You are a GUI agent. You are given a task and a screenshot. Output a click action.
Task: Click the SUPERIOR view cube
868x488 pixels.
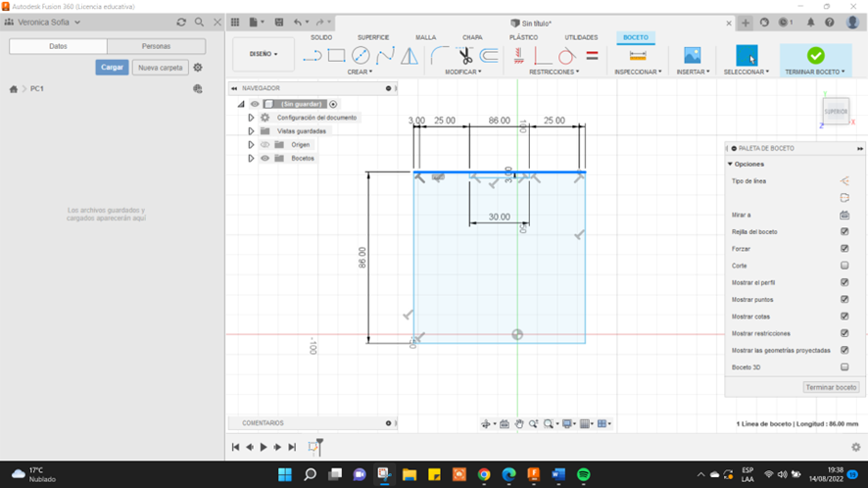tap(836, 112)
